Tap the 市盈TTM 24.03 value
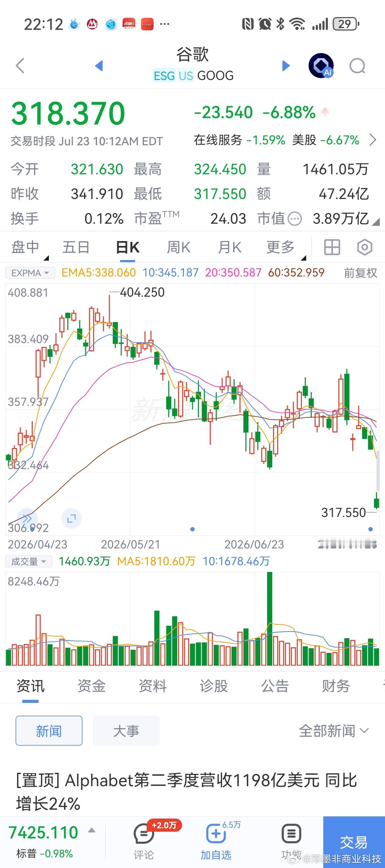This screenshot has width=385, height=868. coord(228,219)
